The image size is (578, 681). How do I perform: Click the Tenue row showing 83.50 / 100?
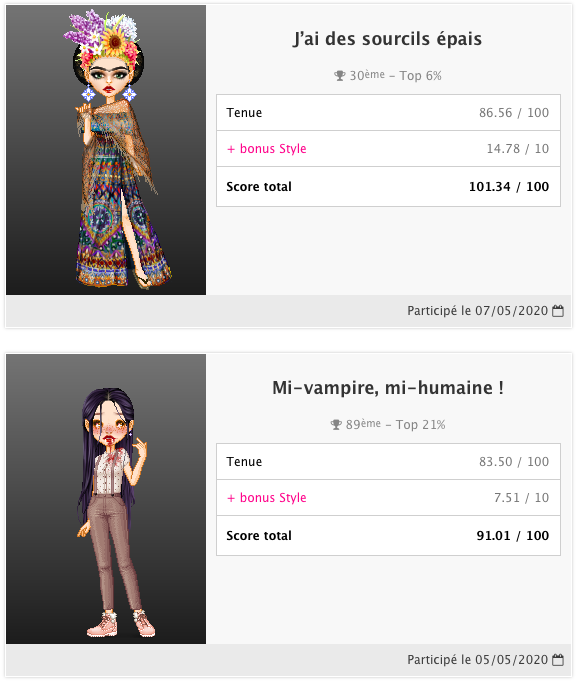388,461
